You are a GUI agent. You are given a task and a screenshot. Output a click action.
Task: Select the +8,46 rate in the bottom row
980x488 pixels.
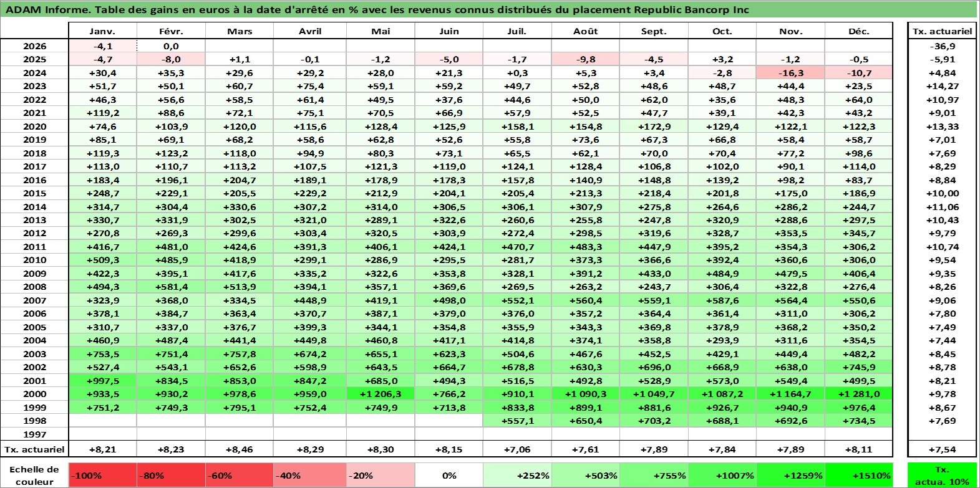point(240,449)
